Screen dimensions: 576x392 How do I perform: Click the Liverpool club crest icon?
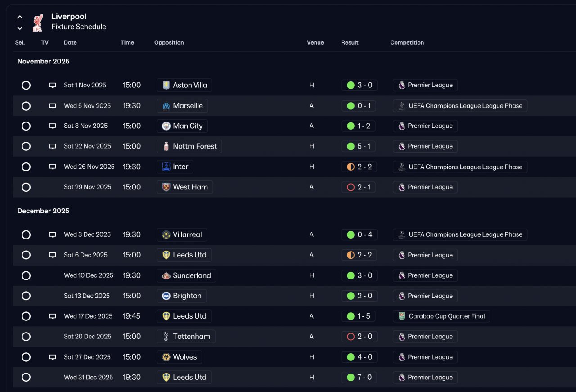click(38, 22)
